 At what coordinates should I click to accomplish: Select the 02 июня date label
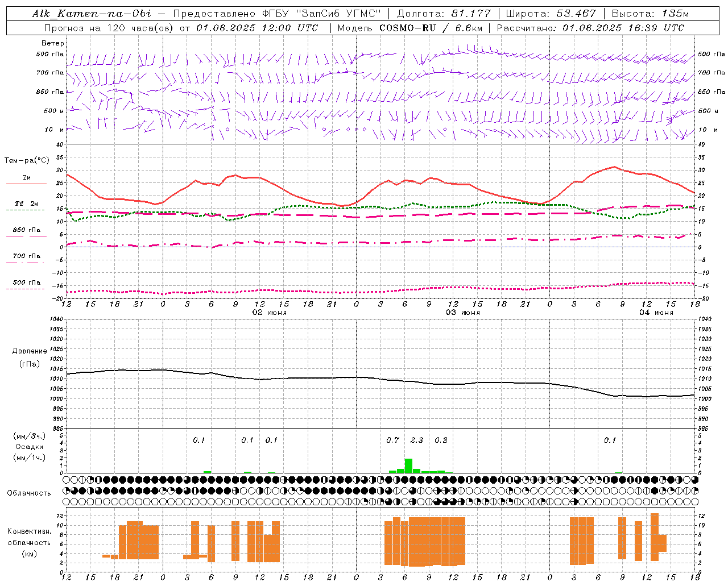tap(270, 313)
